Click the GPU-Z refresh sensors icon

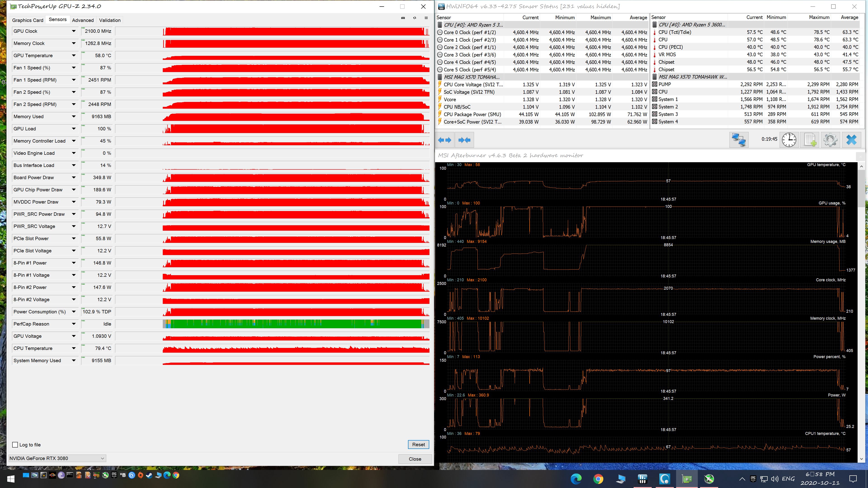(415, 18)
